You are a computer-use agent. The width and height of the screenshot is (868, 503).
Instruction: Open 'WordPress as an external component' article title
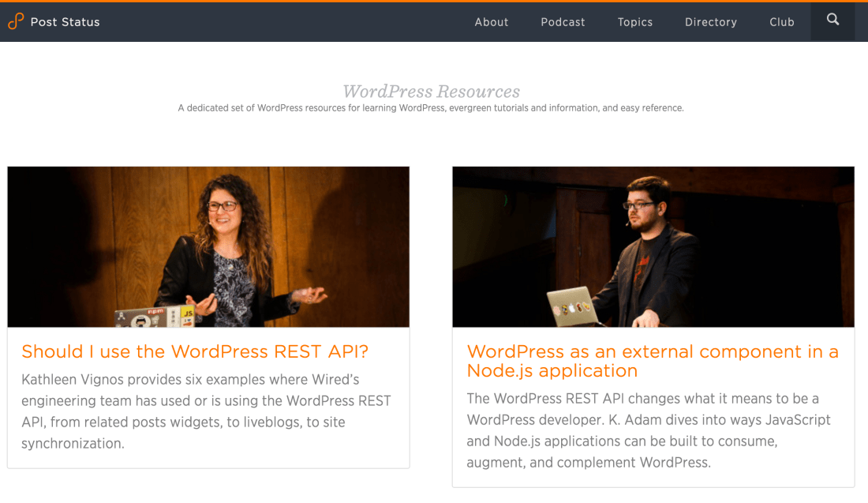click(652, 361)
